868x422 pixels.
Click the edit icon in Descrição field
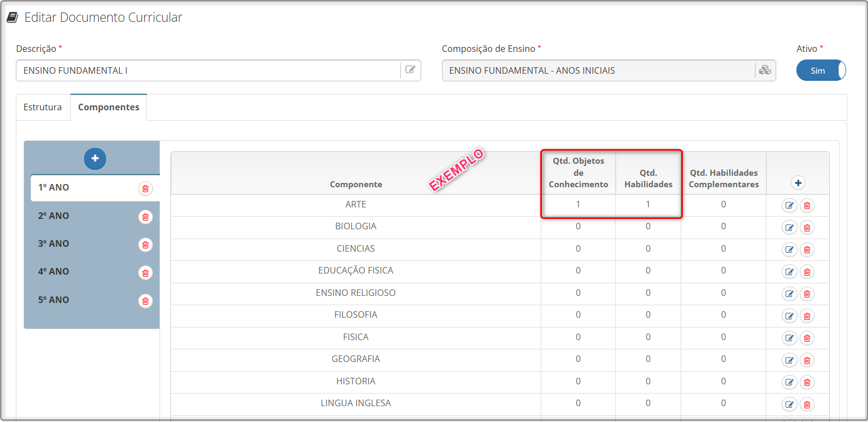point(410,70)
